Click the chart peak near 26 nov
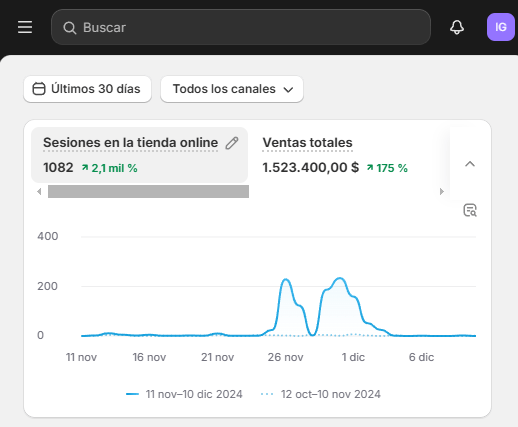This screenshot has width=518, height=427. [x=286, y=279]
